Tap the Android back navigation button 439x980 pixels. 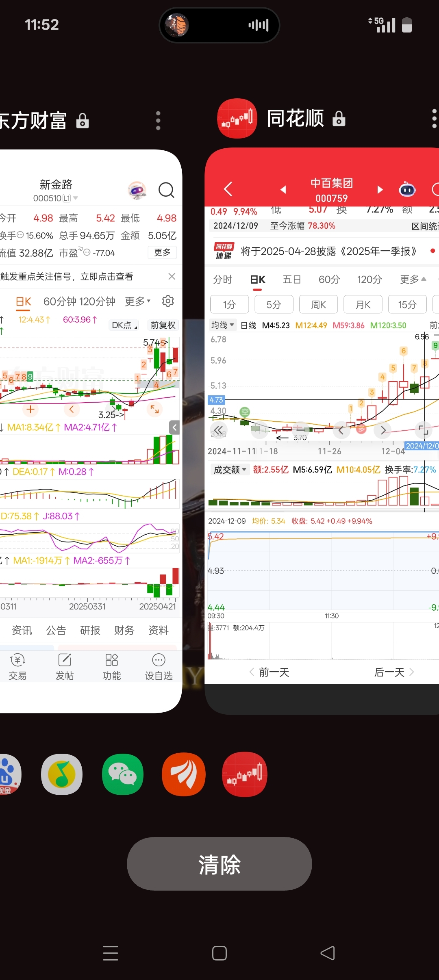(328, 953)
